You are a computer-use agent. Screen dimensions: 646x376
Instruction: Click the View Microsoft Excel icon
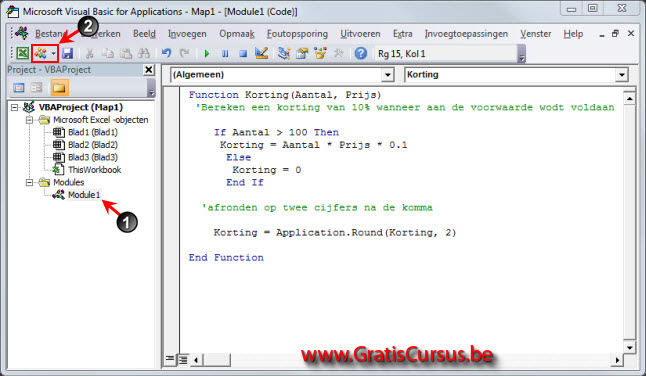coord(22,53)
